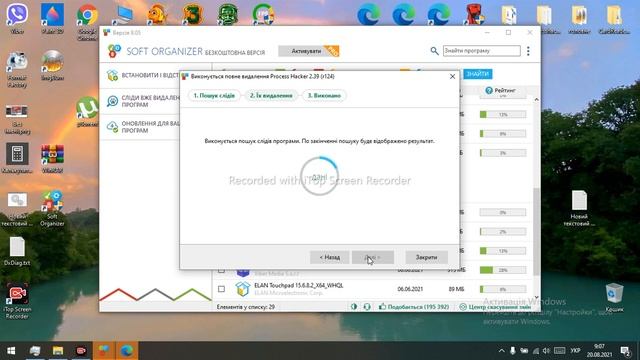640x360 pixels.
Task: Click the Edge taskbar button
Action: [127, 351]
